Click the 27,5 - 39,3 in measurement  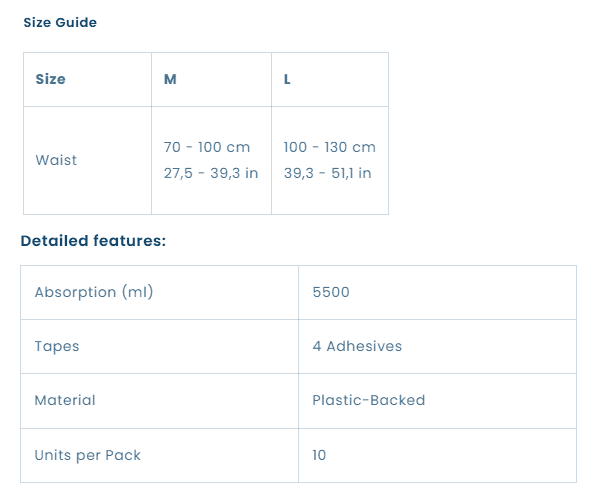tap(211, 173)
